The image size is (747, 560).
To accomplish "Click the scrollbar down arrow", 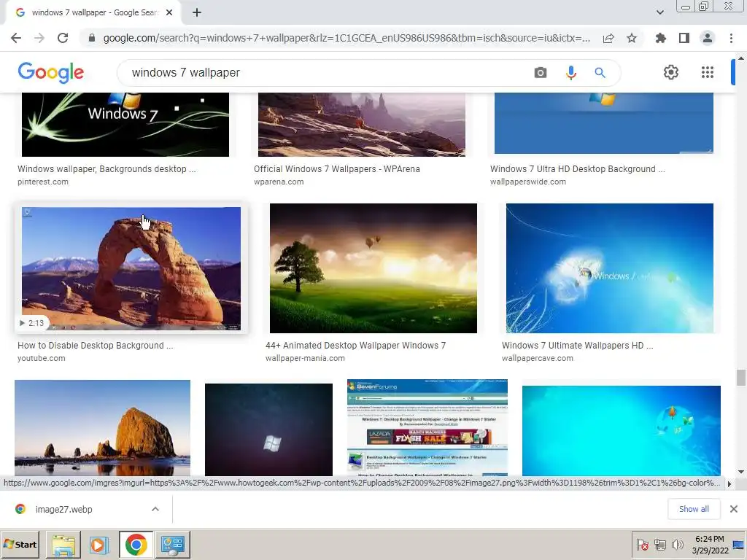I will (x=740, y=472).
